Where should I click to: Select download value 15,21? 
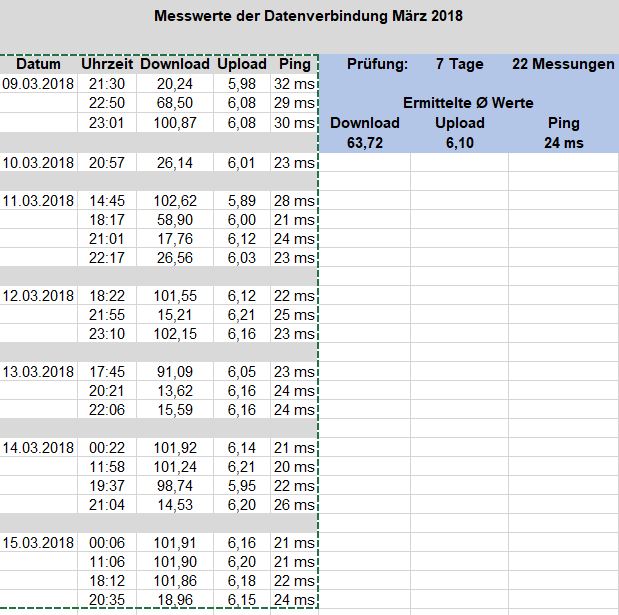(175, 315)
